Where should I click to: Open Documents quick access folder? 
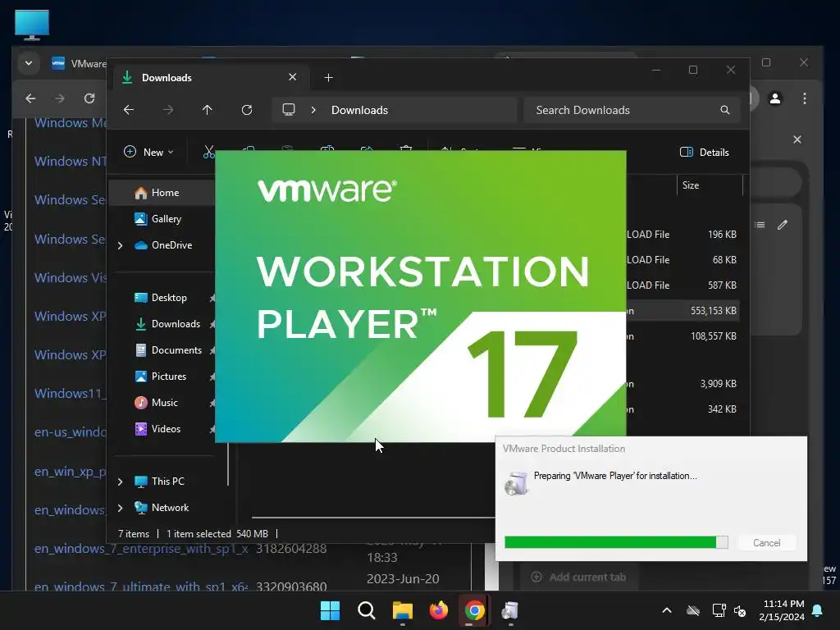[176, 349]
